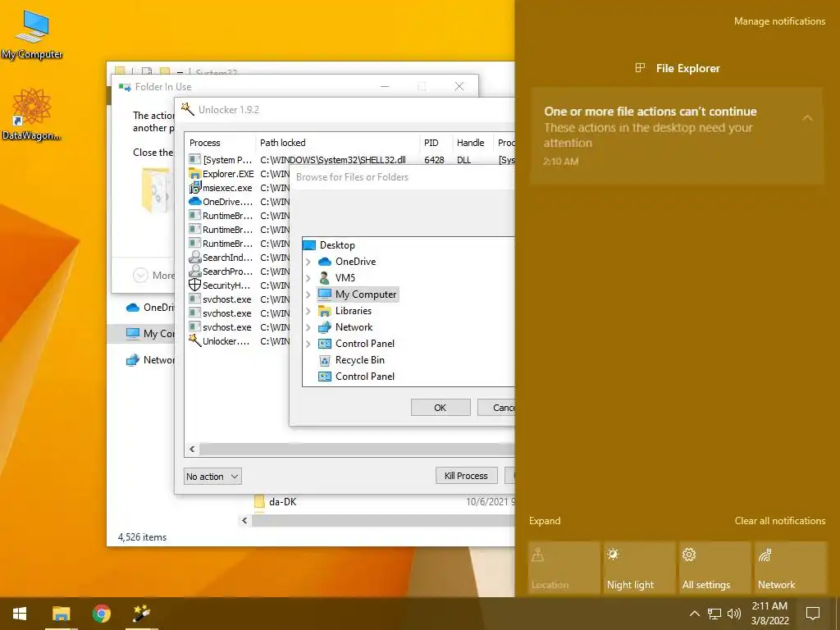840x630 pixels.
Task: Select the OneDrive item in browse tree
Action: (355, 262)
